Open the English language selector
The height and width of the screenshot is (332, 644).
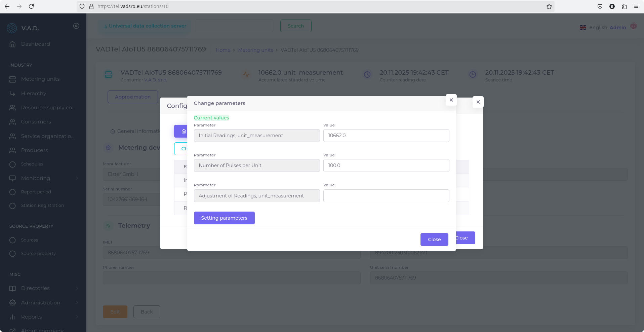[593, 28]
